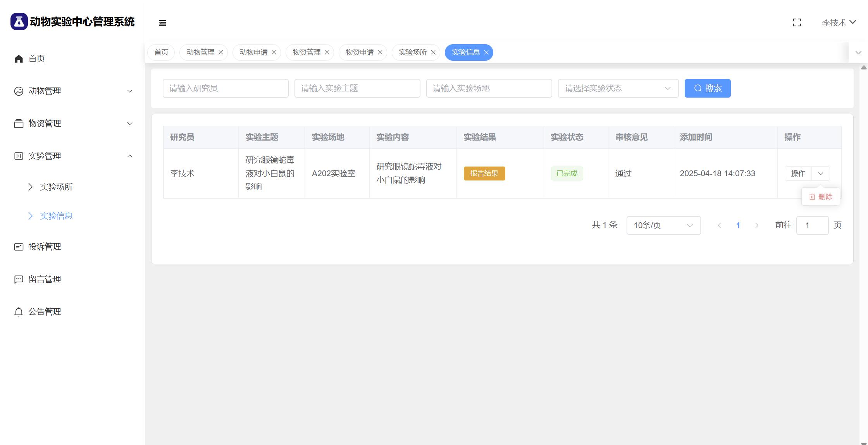Screen dimensions: 868x445
Task: Click the 公告管理 bell icon
Action: (19, 312)
